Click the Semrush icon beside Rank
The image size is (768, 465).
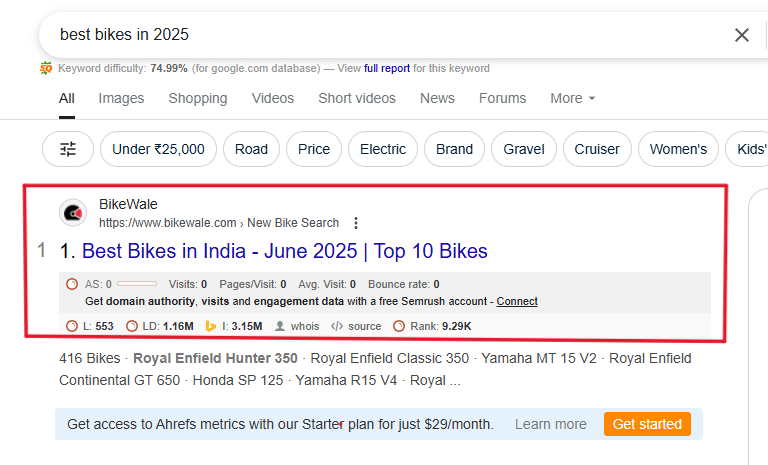[399, 326]
